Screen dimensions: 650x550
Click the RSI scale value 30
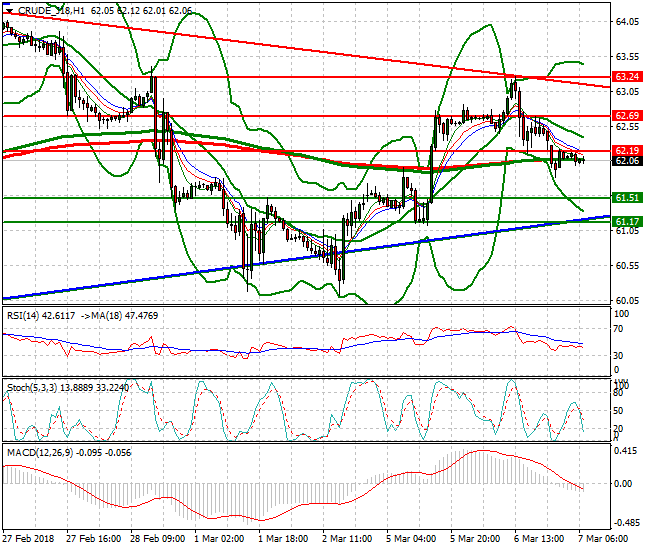click(x=618, y=356)
